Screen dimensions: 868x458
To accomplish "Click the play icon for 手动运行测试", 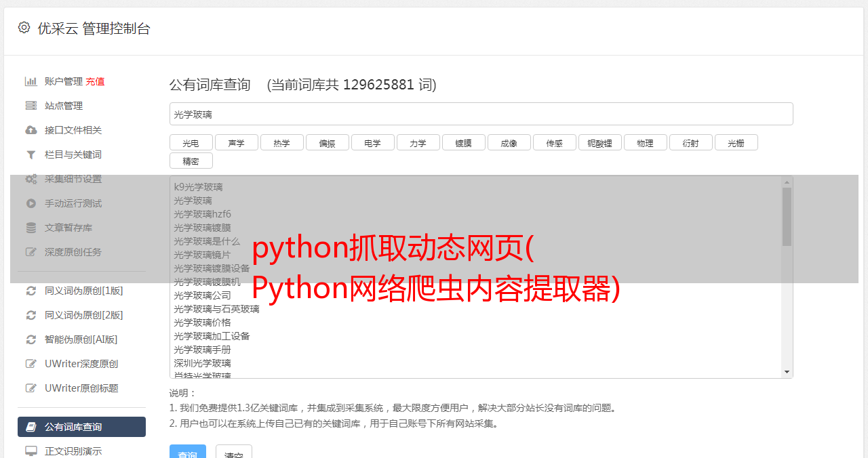I will (31, 203).
